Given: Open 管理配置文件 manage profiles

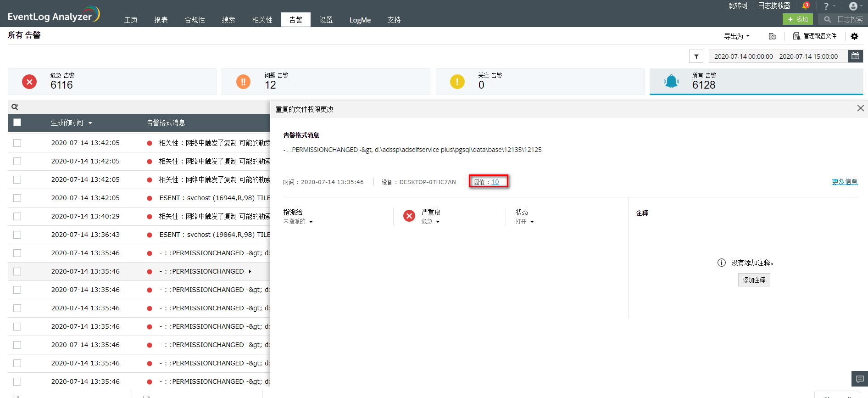Looking at the screenshot, I should 815,36.
